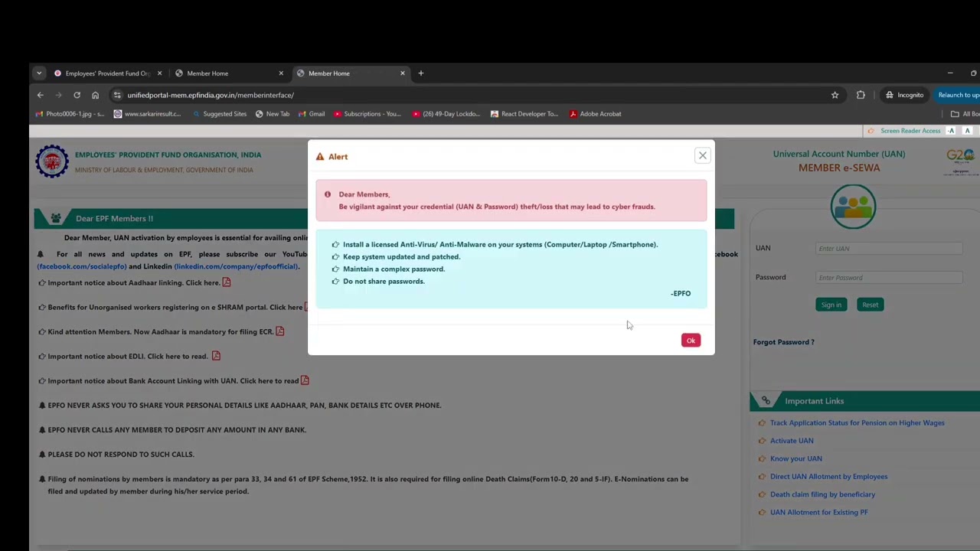Open the Incognito indicator
Image resolution: width=980 pixels, height=551 pixels.
click(905, 95)
